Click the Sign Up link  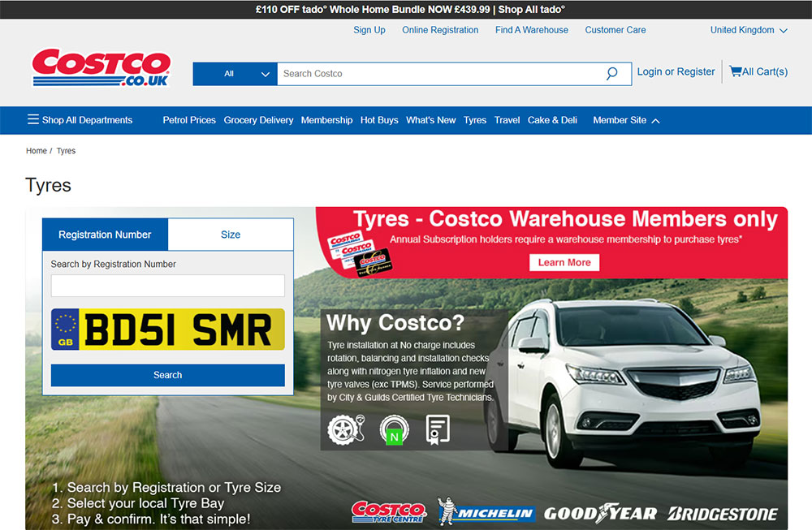point(369,30)
